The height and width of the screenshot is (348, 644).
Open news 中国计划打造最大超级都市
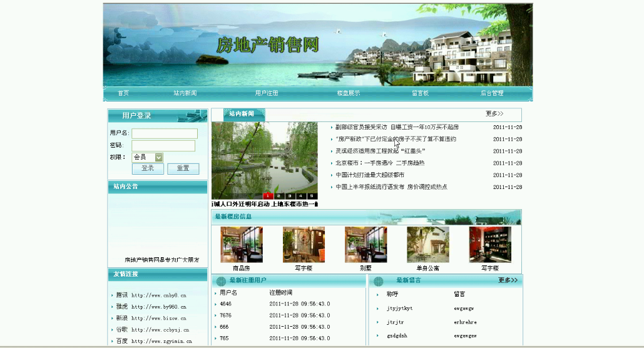coord(370,175)
